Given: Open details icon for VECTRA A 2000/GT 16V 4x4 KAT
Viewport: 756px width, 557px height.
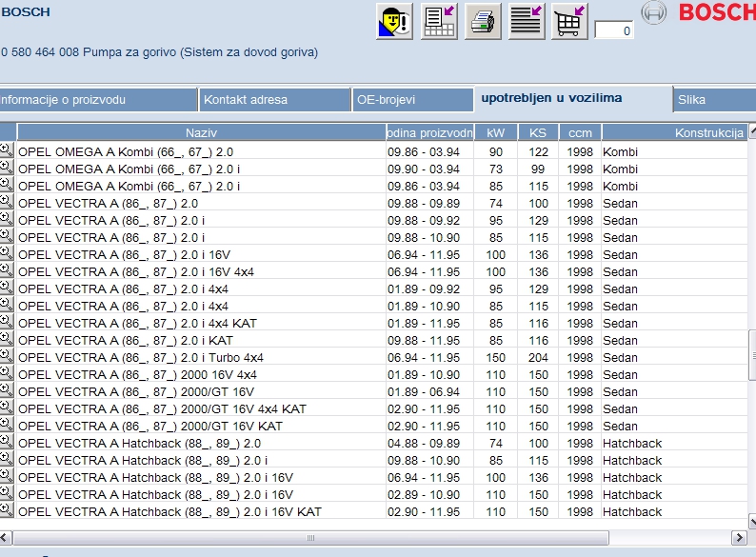Looking at the screenshot, I should click(7, 407).
